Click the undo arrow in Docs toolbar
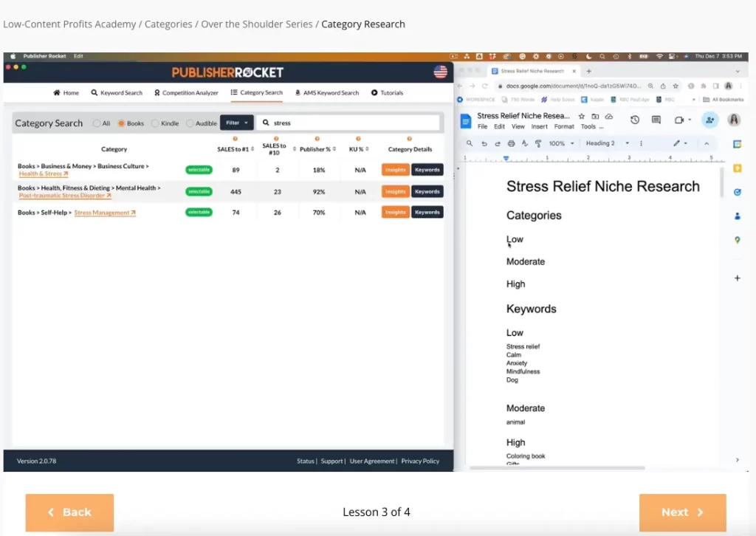This screenshot has height=536, width=756. coord(483,143)
